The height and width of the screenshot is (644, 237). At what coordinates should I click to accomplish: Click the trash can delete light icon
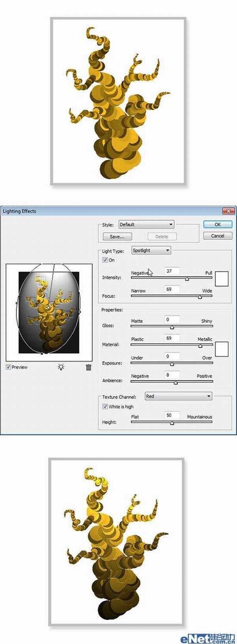tap(88, 367)
